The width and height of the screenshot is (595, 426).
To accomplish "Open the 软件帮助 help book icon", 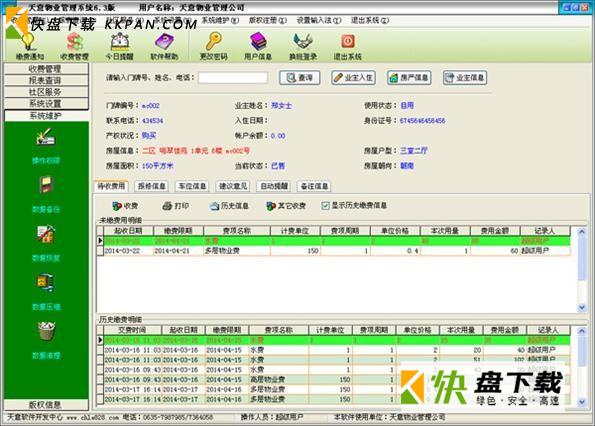I will point(164,46).
